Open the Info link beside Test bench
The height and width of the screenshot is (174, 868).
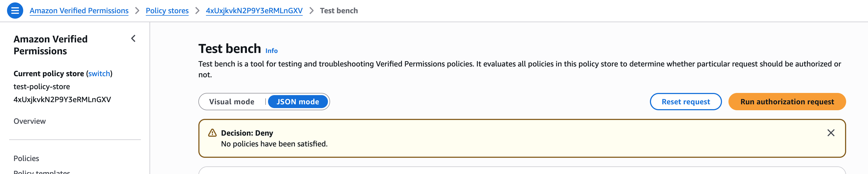coord(271,51)
